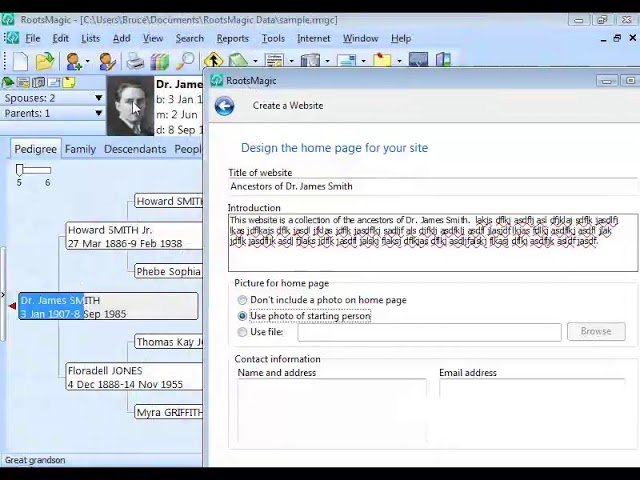Click the yellow merge road sign icon
640x480 pixels.
(x=213, y=60)
